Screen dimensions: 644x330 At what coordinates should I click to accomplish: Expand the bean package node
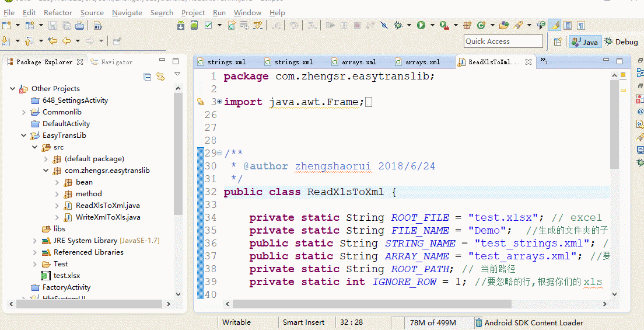(x=57, y=182)
